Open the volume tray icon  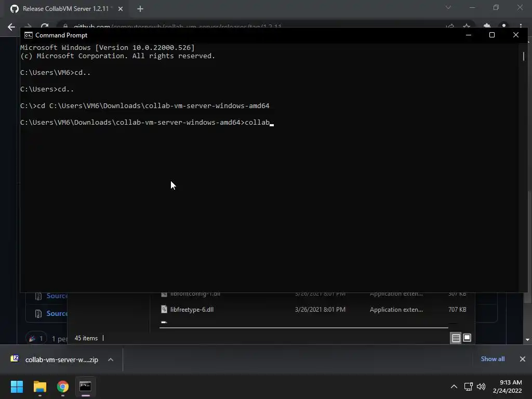point(481,387)
